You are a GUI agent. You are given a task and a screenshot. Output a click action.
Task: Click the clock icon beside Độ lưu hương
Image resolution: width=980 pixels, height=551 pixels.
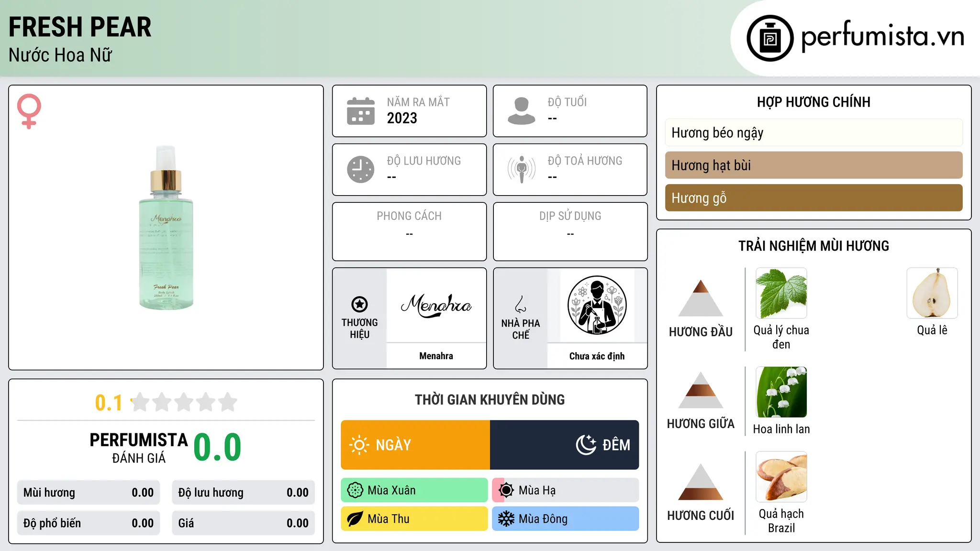361,169
